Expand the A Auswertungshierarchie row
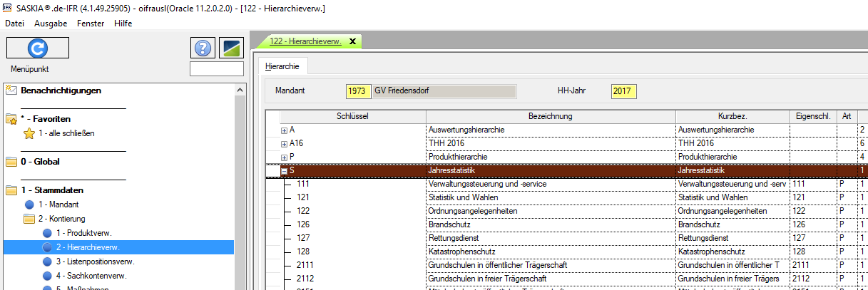This screenshot has width=868, height=290. click(x=284, y=130)
